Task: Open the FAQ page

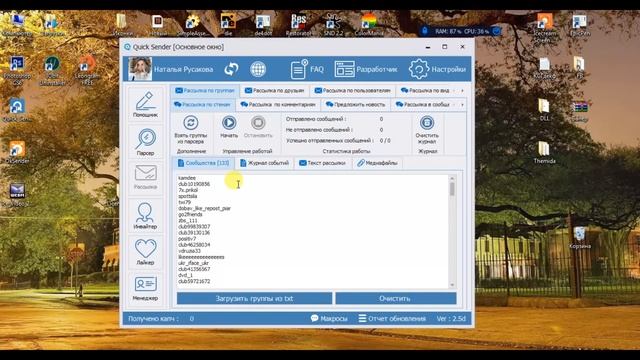Action: click(307, 69)
